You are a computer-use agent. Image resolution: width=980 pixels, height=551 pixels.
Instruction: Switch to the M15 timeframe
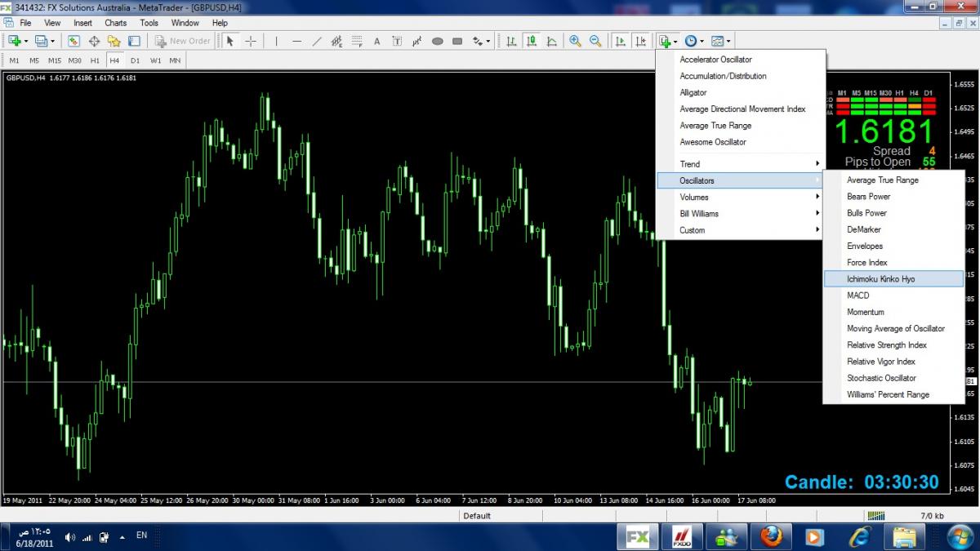click(x=55, y=60)
